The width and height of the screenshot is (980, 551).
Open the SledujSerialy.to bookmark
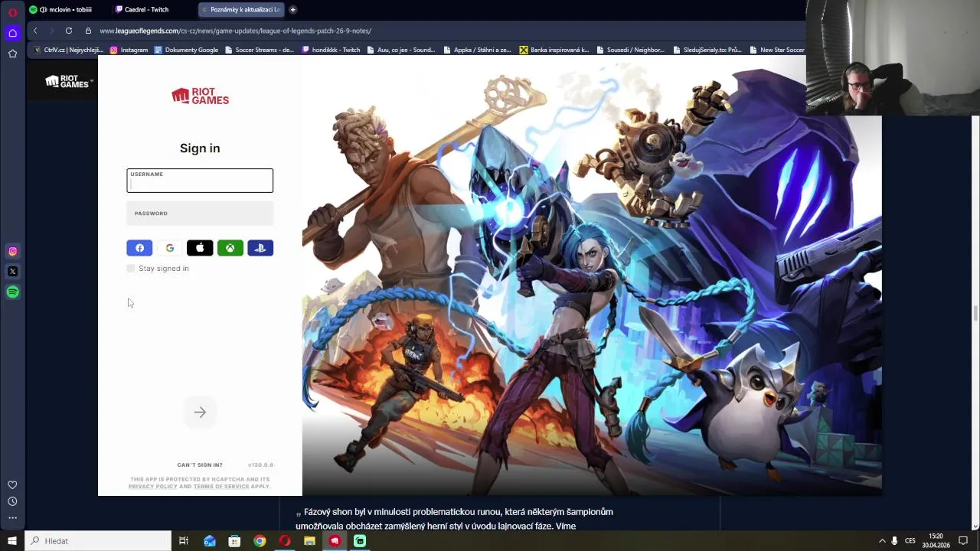click(x=707, y=50)
